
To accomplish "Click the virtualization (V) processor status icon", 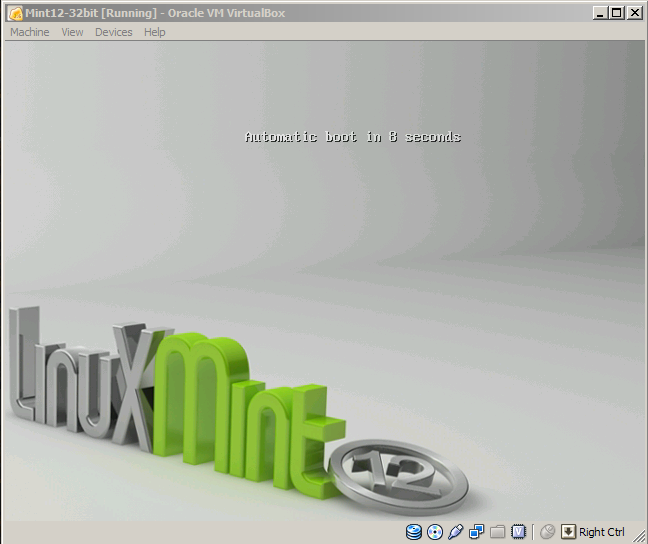I will click(x=518, y=532).
